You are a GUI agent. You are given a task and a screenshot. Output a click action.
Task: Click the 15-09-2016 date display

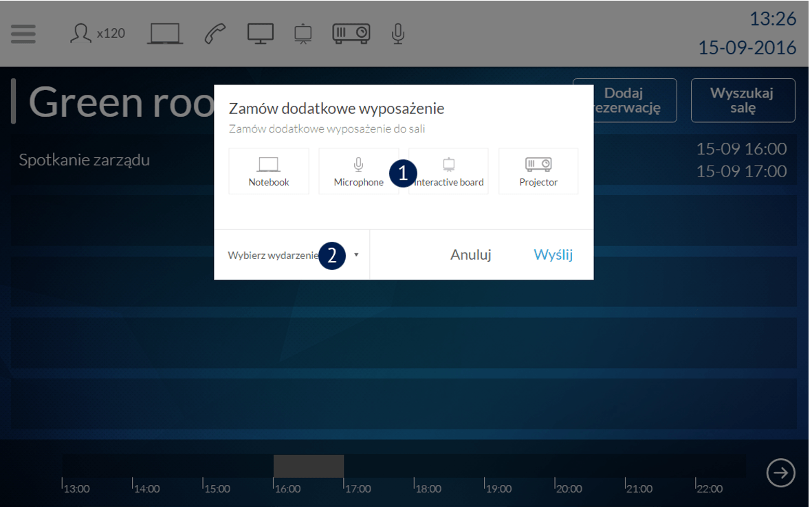(747, 48)
